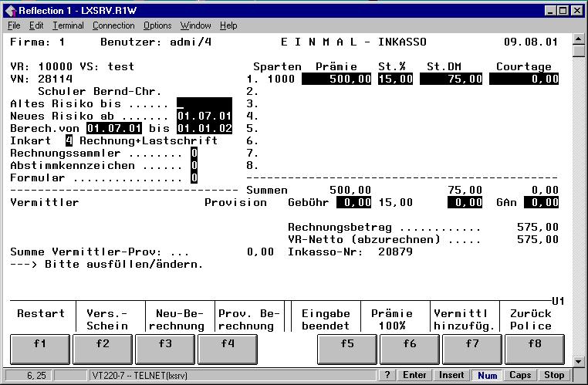This screenshot has width=588, height=385.
Task: Click the ? button in status bar
Action: pyautogui.click(x=387, y=375)
